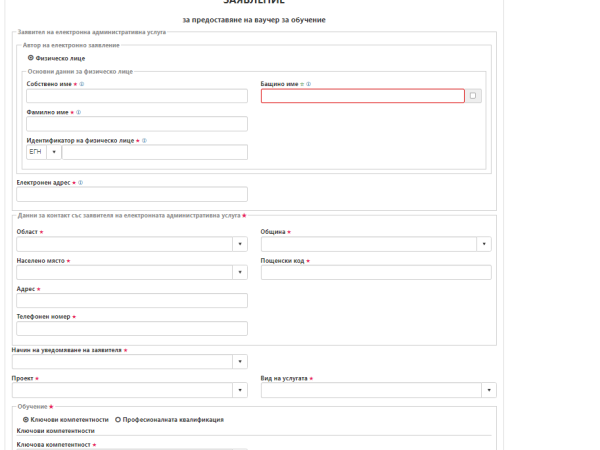This screenshot has width=600, height=450.
Task: Click the 'Основни данни за физическо лице' legend
Action: point(80,72)
